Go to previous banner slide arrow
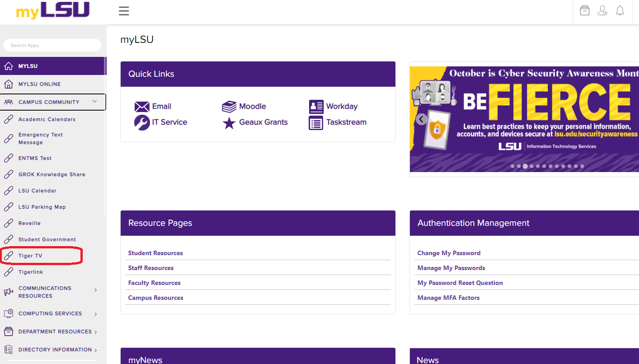 pyautogui.click(x=422, y=119)
